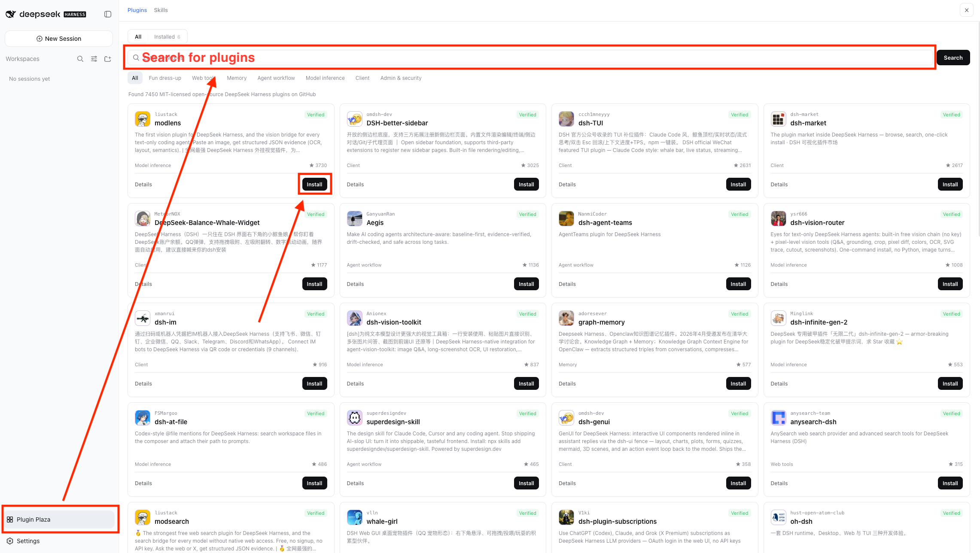Install the dsh-vision-router plugin
Viewport: 980px width, 553px height.
(950, 284)
